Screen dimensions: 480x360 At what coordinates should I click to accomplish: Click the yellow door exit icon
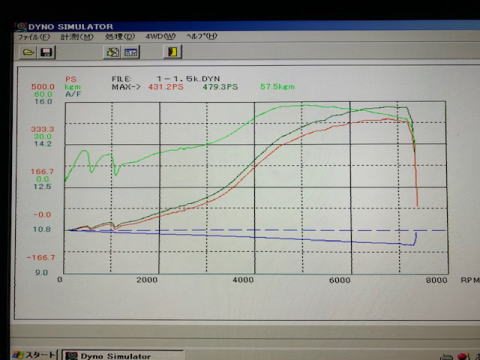point(172,52)
